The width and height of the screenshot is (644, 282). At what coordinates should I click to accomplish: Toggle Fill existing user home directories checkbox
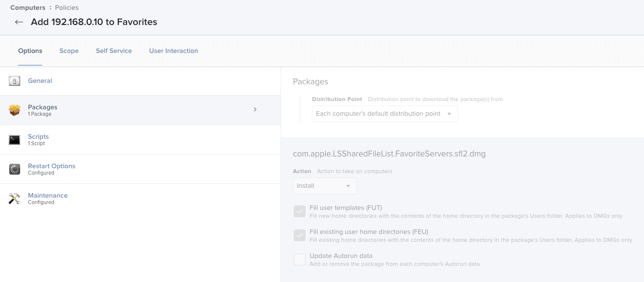pyautogui.click(x=300, y=235)
